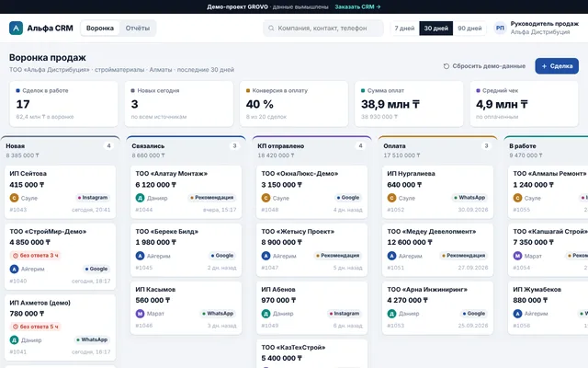Click deal number #1048
The height and width of the screenshot is (368, 588).
(x=270, y=210)
